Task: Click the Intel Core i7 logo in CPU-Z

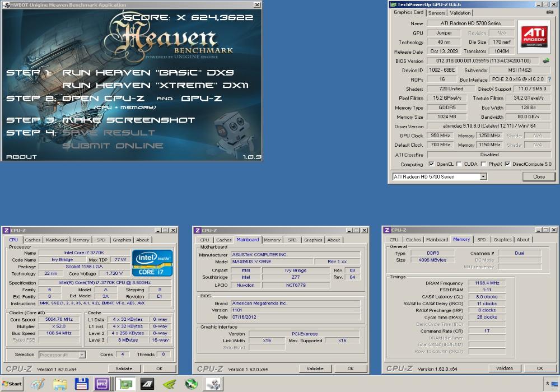Action: pyautogui.click(x=152, y=263)
